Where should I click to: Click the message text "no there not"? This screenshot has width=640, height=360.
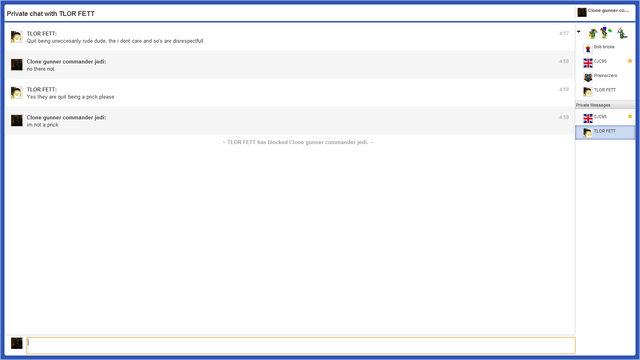click(40, 69)
